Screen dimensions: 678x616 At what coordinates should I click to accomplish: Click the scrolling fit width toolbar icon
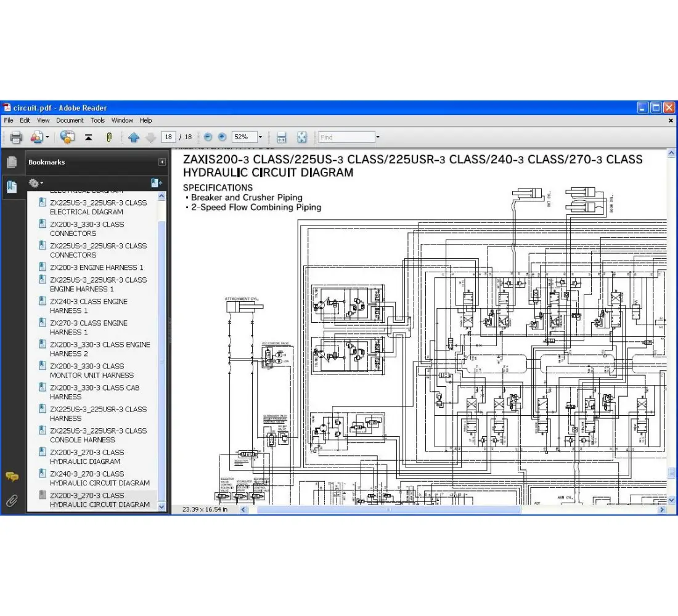pos(281,137)
